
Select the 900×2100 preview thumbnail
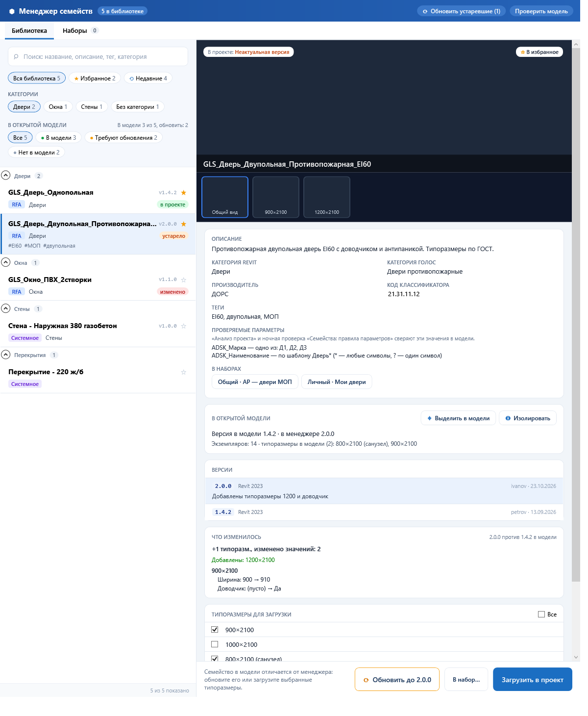(276, 197)
